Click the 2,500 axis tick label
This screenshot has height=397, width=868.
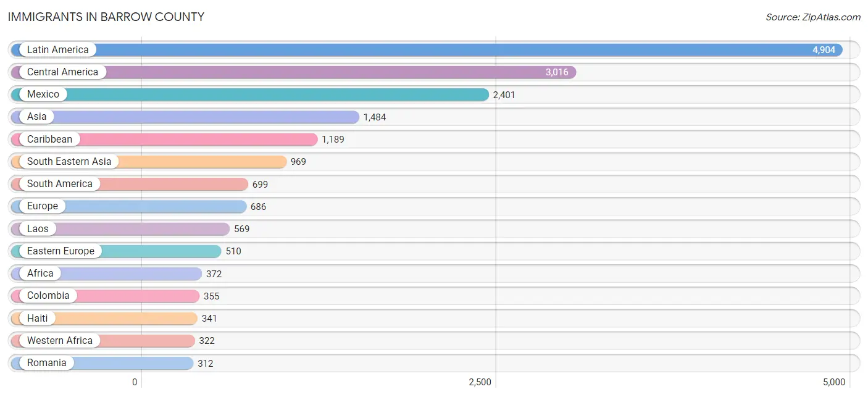[480, 382]
